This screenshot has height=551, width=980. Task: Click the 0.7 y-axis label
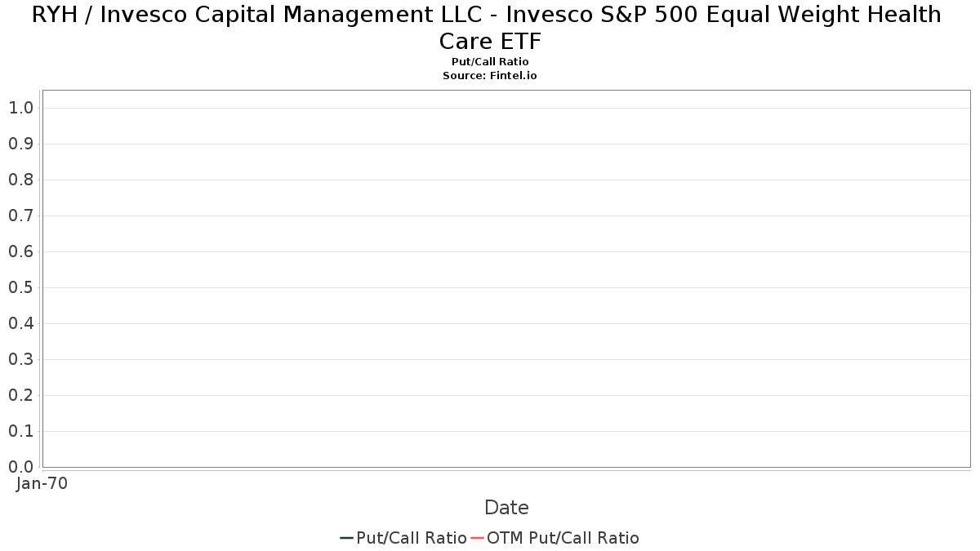click(x=20, y=216)
